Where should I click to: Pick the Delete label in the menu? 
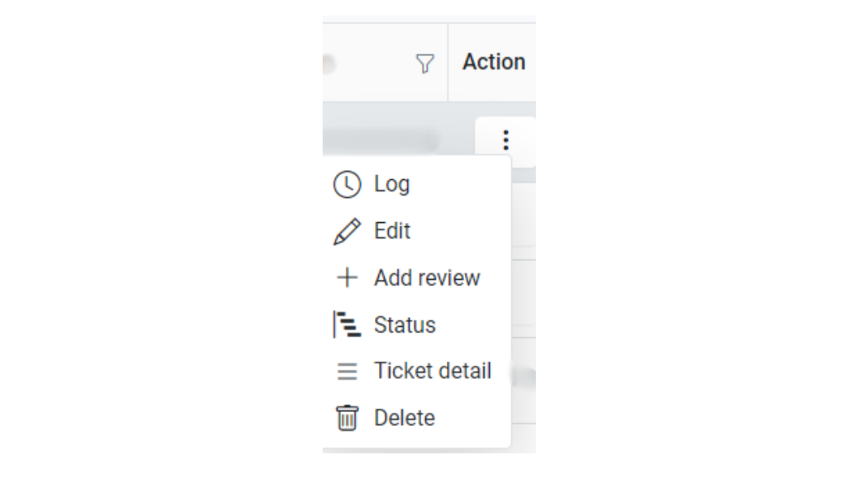(405, 418)
